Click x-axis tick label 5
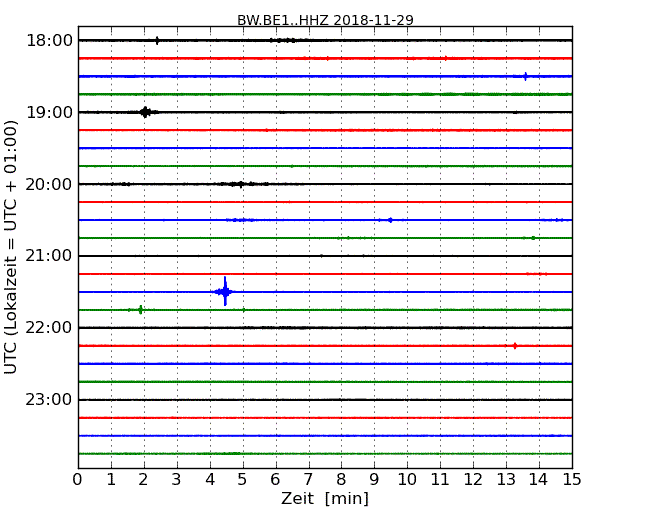 pos(243,480)
